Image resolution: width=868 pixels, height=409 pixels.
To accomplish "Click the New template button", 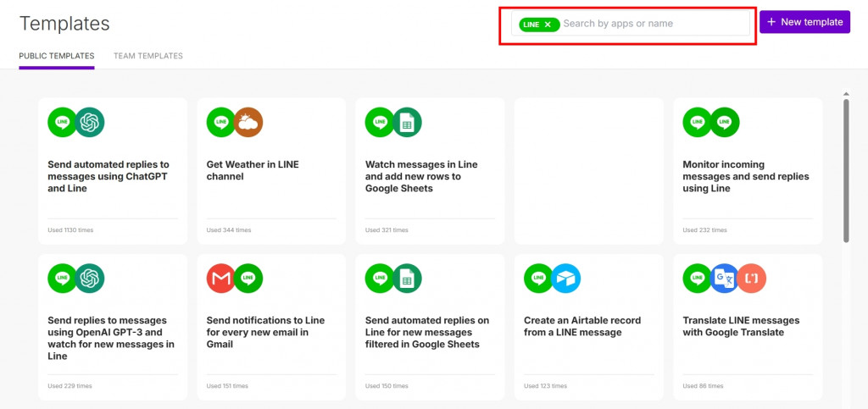I will click(804, 22).
